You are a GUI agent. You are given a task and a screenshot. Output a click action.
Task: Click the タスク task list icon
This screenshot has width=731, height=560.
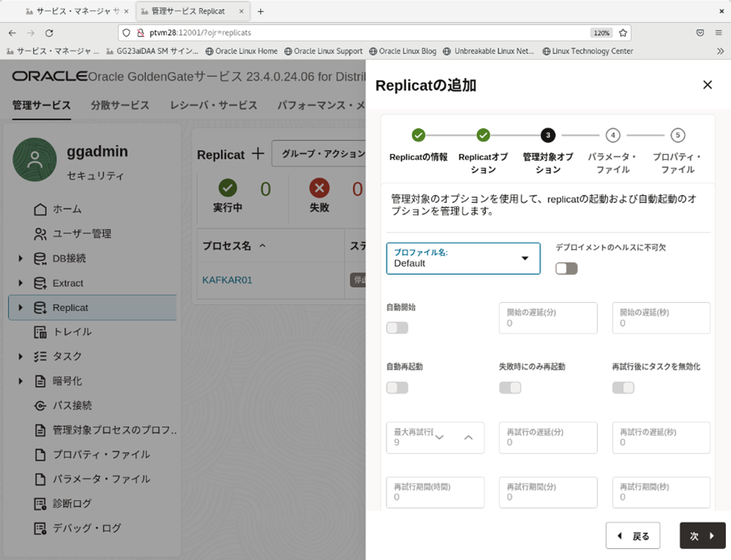40,357
